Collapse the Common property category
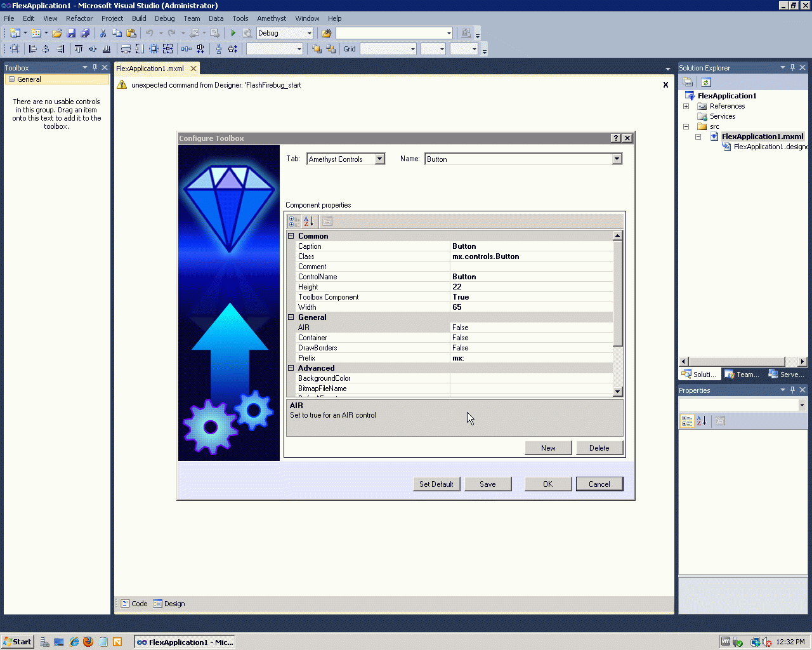The width and height of the screenshot is (812, 650). coord(291,235)
